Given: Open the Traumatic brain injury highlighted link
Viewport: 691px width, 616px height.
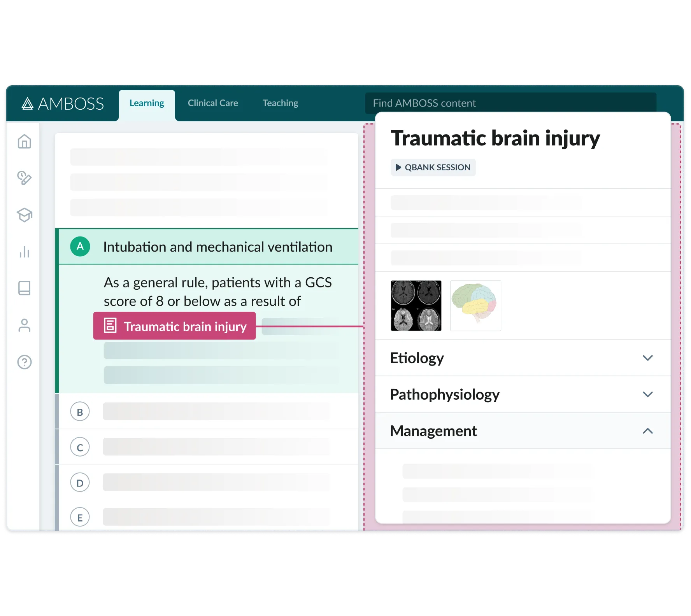Looking at the screenshot, I should (x=174, y=326).
